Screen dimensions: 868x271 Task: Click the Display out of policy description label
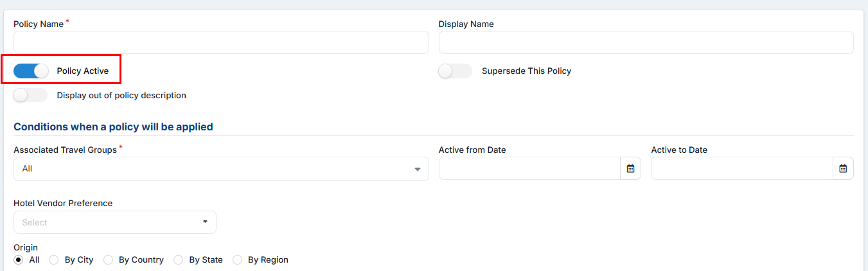pyautogui.click(x=121, y=96)
